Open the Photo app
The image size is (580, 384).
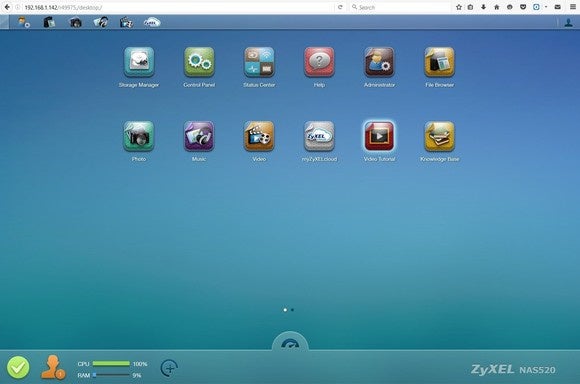click(x=139, y=136)
